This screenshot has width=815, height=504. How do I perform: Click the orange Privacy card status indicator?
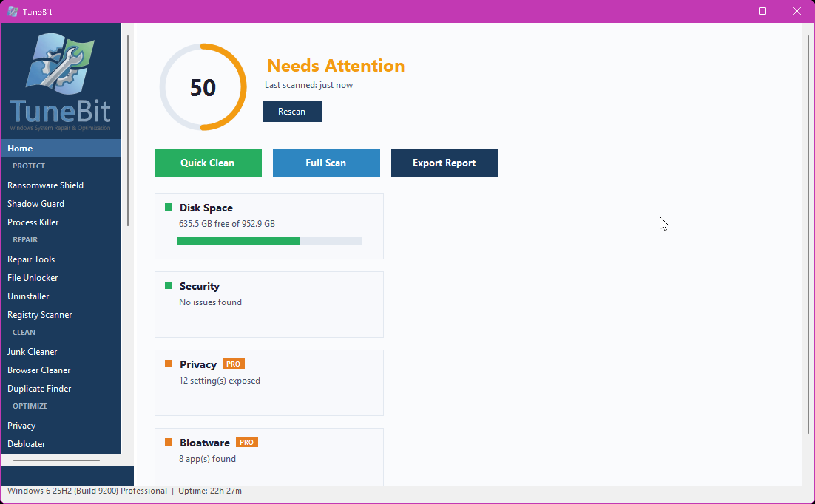[169, 364]
